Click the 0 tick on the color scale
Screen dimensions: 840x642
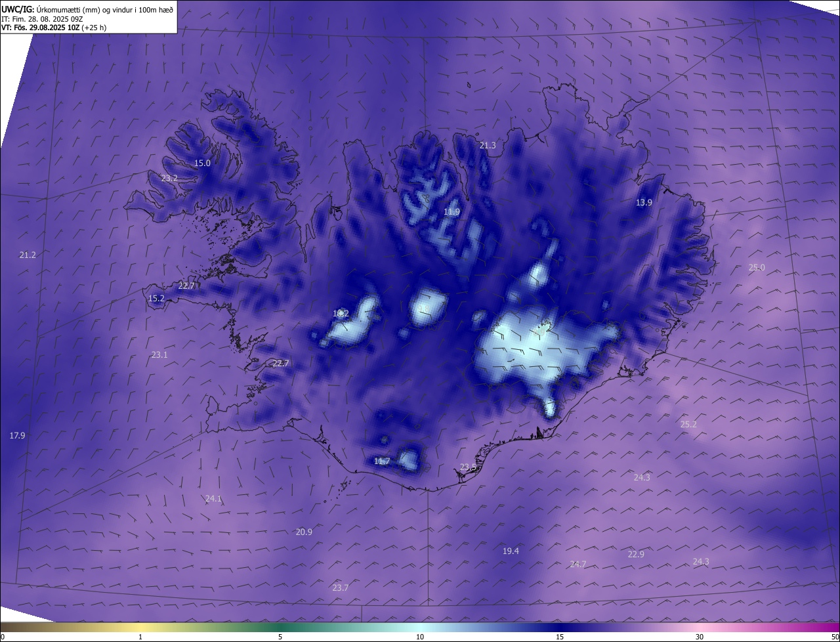click(3, 637)
